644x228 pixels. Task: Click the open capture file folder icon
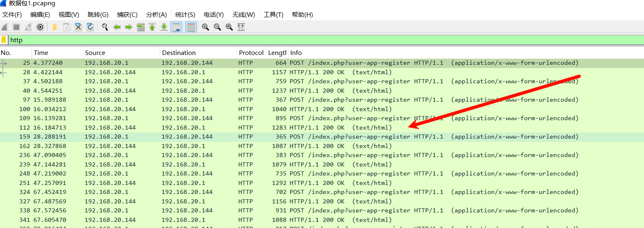pos(54,27)
